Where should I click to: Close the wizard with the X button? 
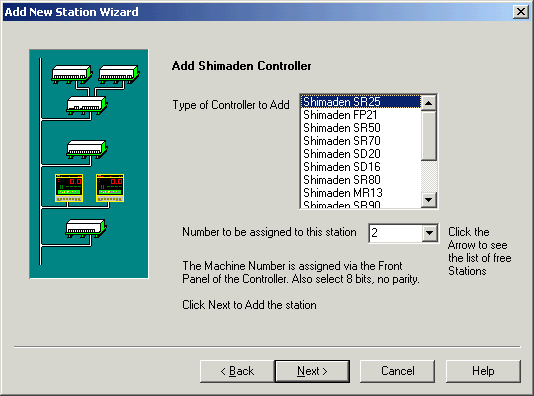click(521, 12)
